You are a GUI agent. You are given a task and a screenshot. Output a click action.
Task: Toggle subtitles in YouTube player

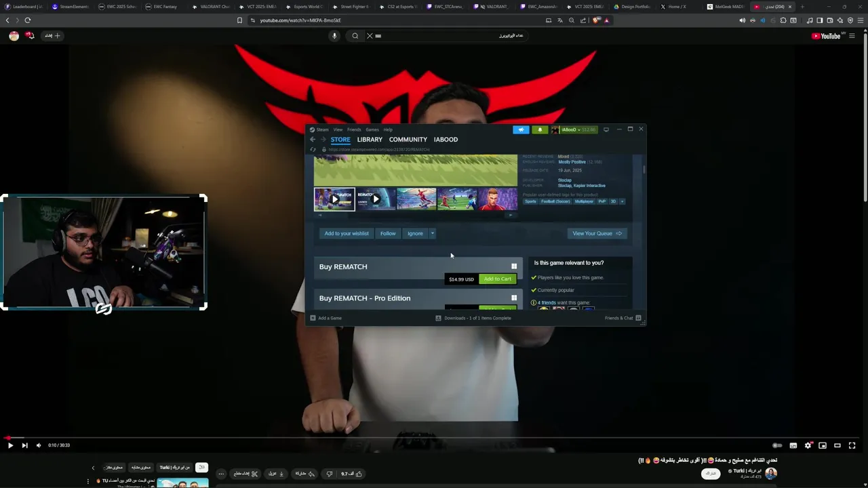tap(793, 445)
